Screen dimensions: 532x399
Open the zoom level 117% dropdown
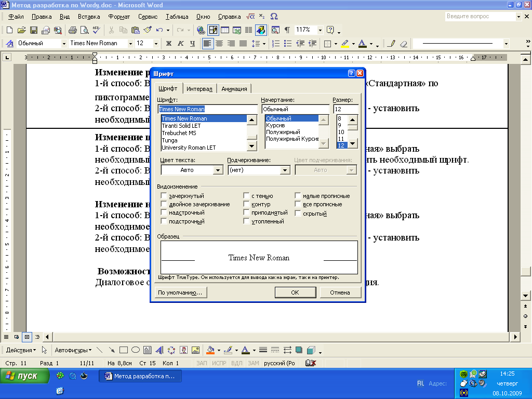tap(320, 30)
